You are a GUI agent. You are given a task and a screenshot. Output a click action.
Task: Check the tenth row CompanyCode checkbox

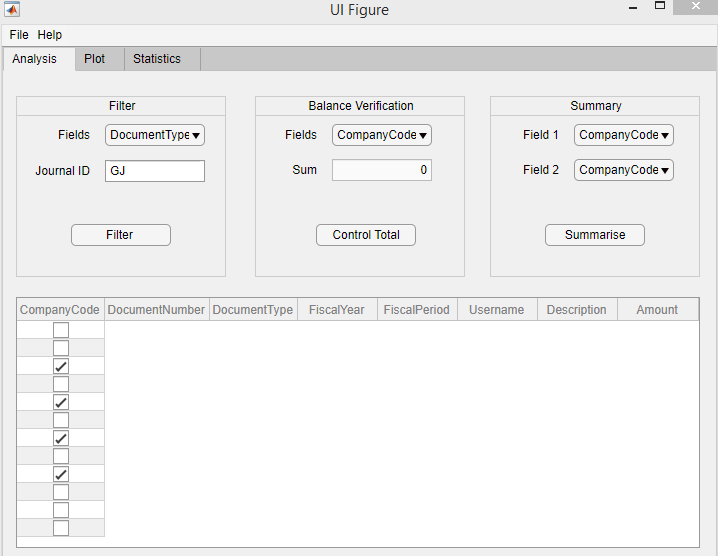pos(61,492)
